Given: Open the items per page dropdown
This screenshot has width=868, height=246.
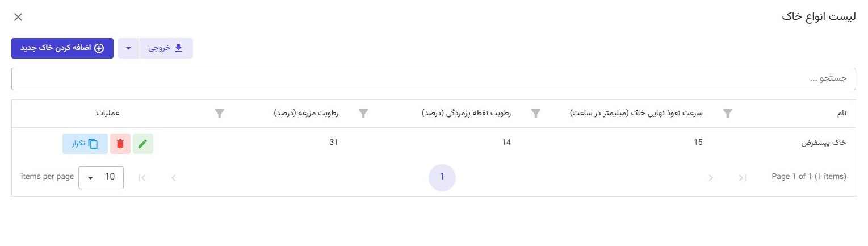Looking at the screenshot, I should [100, 177].
